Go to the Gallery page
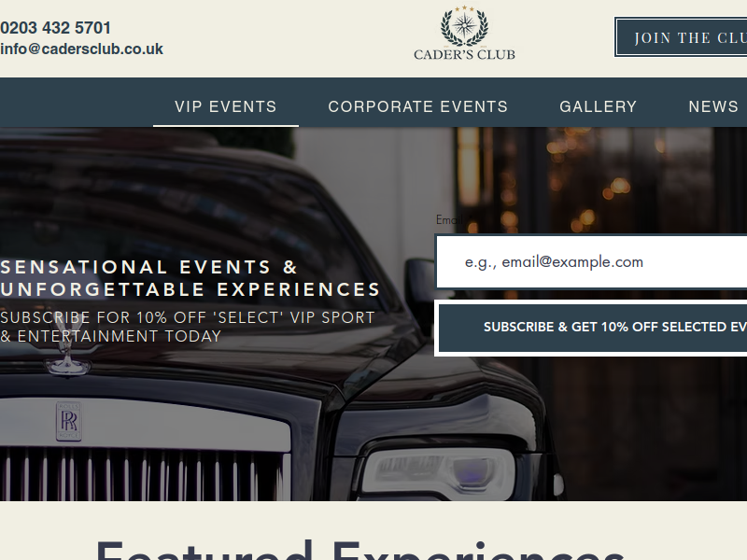The image size is (747, 560). pos(599,106)
